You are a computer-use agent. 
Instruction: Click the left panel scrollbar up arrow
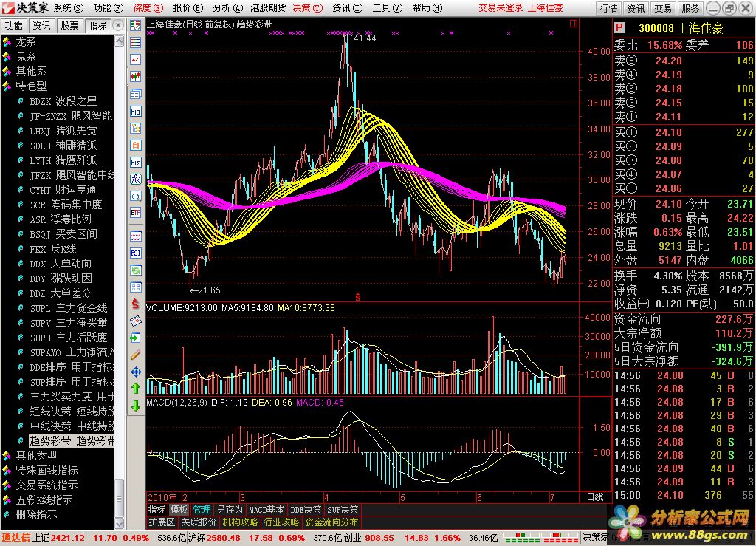click(x=119, y=41)
